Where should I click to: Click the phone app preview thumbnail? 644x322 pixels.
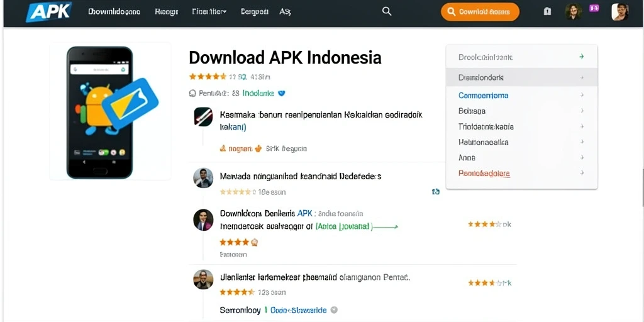pos(110,111)
